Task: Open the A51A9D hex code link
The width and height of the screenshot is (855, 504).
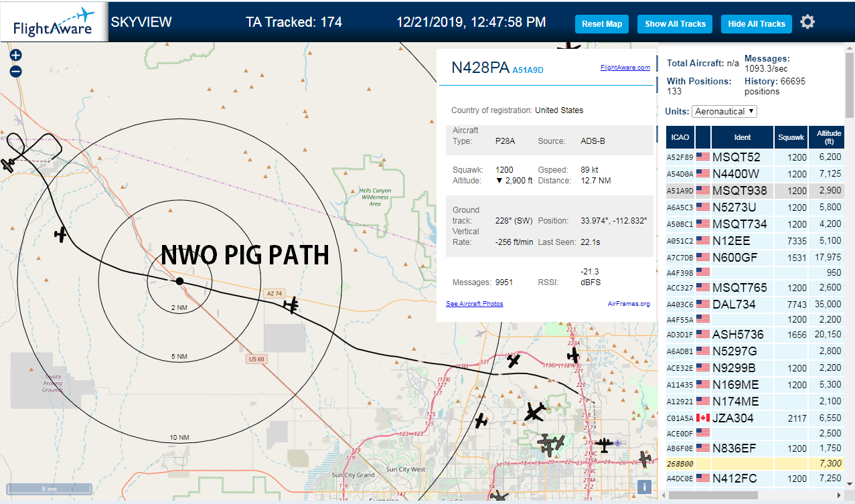Action: (528, 70)
